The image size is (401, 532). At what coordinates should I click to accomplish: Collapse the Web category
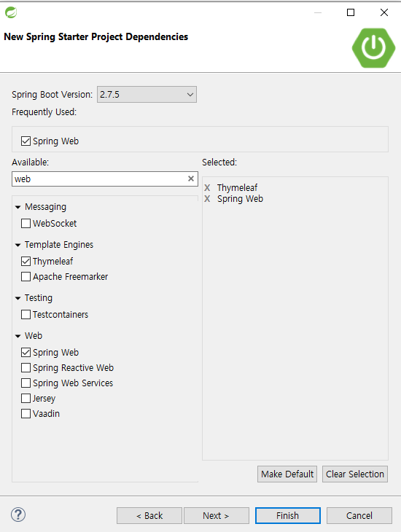[18, 336]
